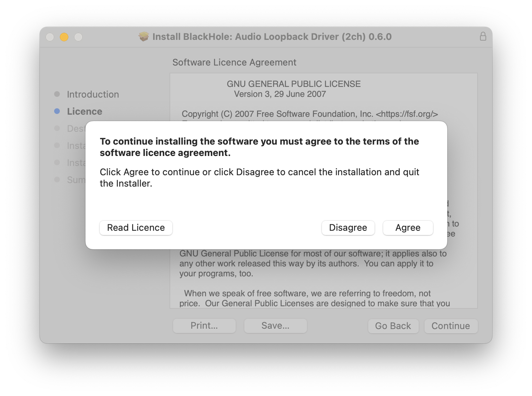The image size is (532, 396).
Task: Click the bold 'To continue installing' message
Action: point(259,147)
